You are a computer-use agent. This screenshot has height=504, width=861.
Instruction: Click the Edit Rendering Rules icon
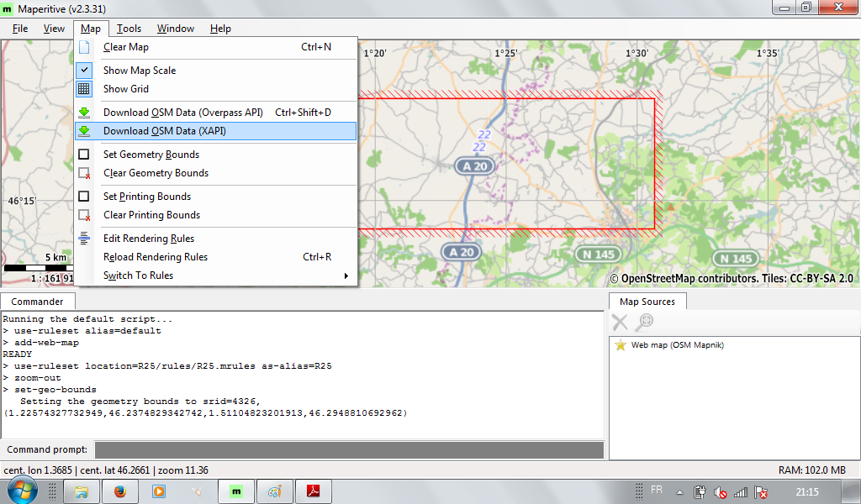click(x=84, y=239)
